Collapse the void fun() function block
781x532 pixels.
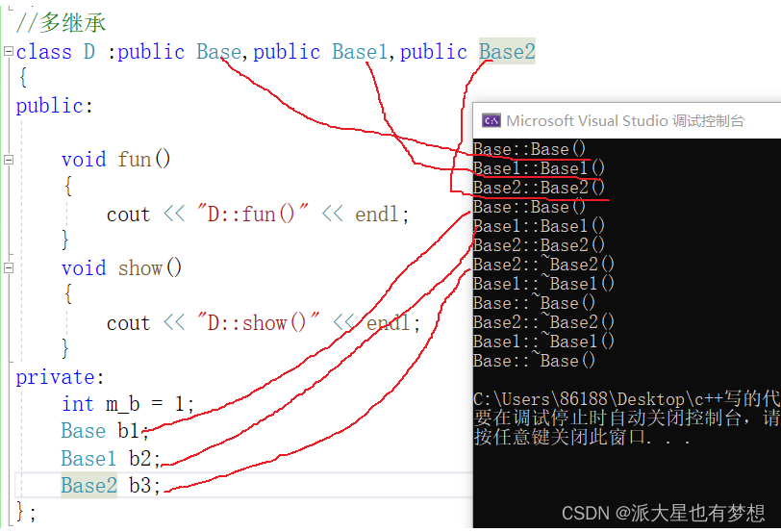click(8, 160)
